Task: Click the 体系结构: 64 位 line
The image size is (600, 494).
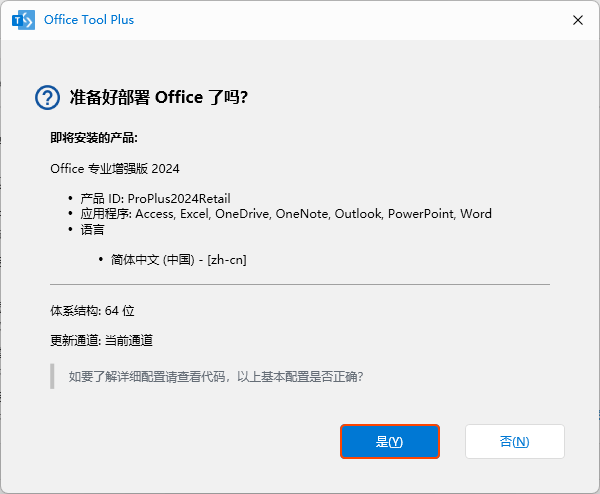Action: (92, 311)
